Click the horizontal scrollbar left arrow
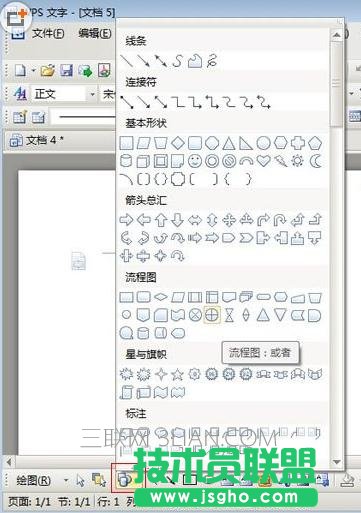The image size is (361, 513). [9, 462]
